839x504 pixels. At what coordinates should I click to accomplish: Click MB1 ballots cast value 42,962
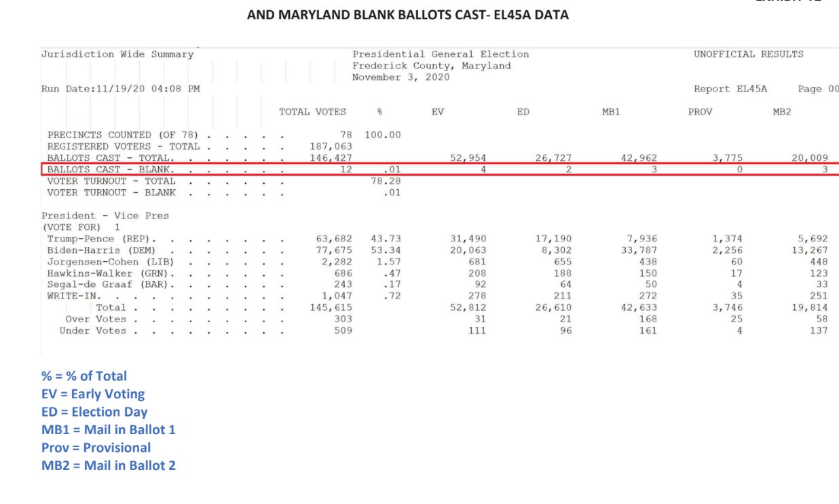(x=639, y=158)
